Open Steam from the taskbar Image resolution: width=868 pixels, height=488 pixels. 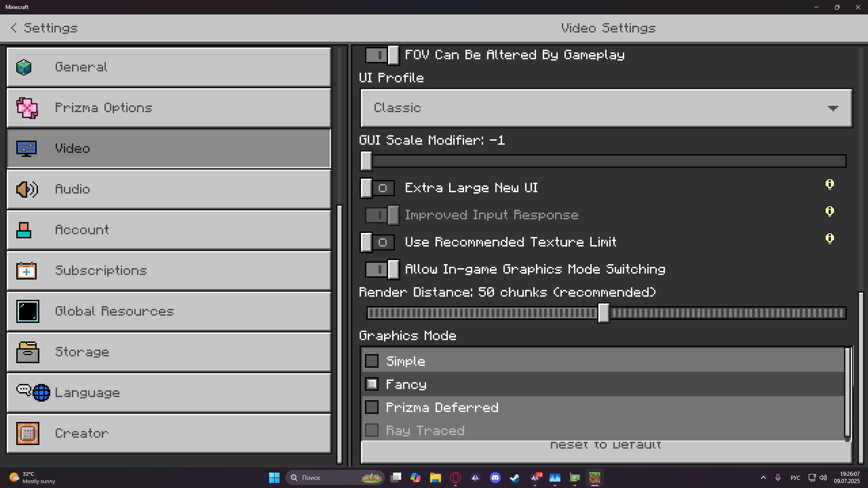(515, 478)
